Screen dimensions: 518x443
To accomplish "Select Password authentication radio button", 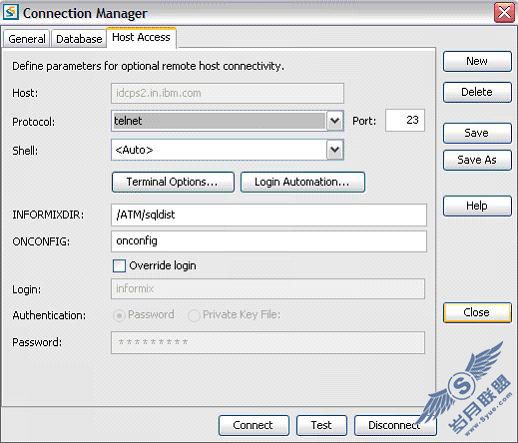I will click(119, 315).
